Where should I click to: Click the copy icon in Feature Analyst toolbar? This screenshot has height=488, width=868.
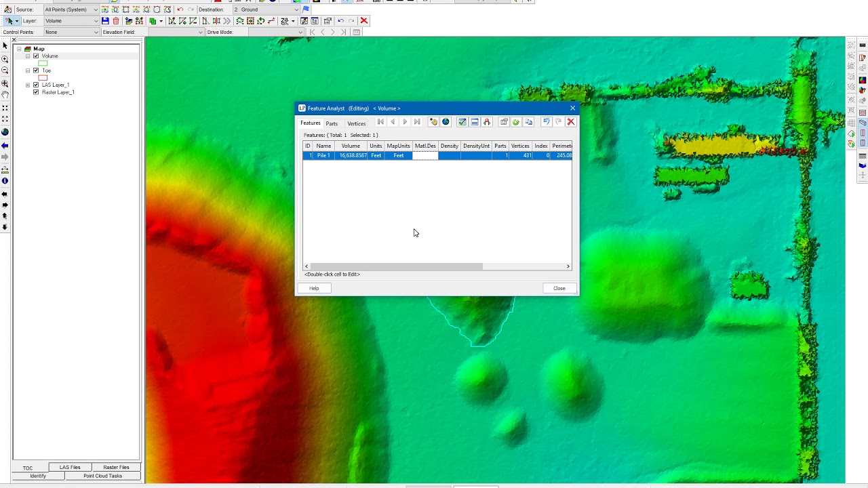tap(528, 122)
